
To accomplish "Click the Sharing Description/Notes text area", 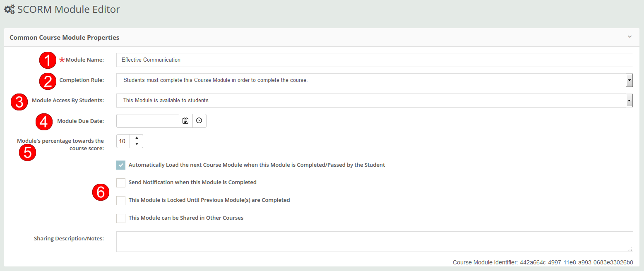I will (x=374, y=241).
